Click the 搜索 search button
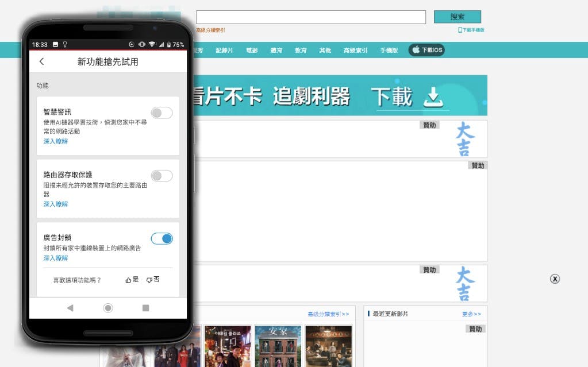The width and height of the screenshot is (588, 367). tap(458, 17)
